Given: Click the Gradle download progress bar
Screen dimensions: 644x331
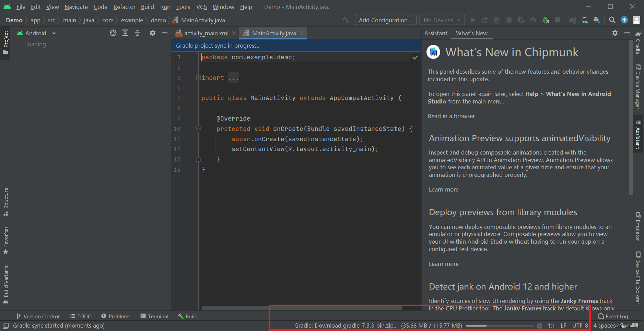Looking at the screenshot, I should 500,326.
